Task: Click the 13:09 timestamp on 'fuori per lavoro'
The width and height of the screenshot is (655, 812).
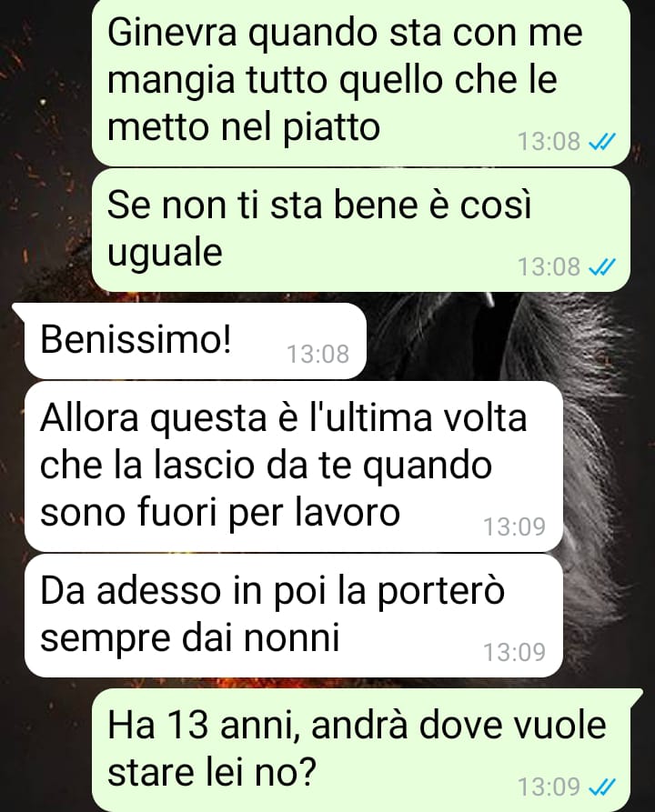Action: pyautogui.click(x=515, y=526)
